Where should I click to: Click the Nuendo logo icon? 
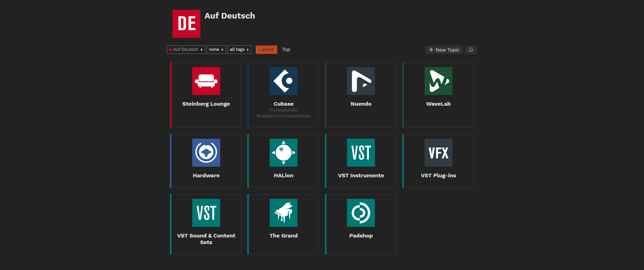[361, 81]
